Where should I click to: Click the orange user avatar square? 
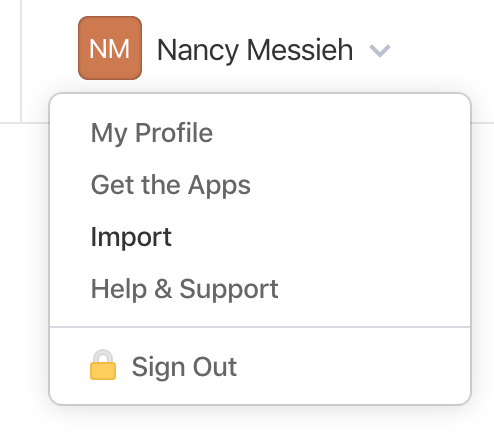click(110, 48)
